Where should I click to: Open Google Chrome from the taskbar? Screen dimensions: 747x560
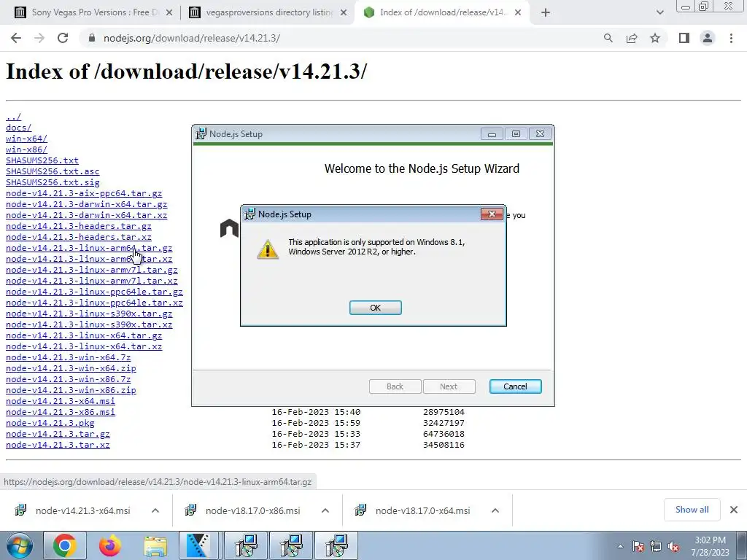point(65,545)
